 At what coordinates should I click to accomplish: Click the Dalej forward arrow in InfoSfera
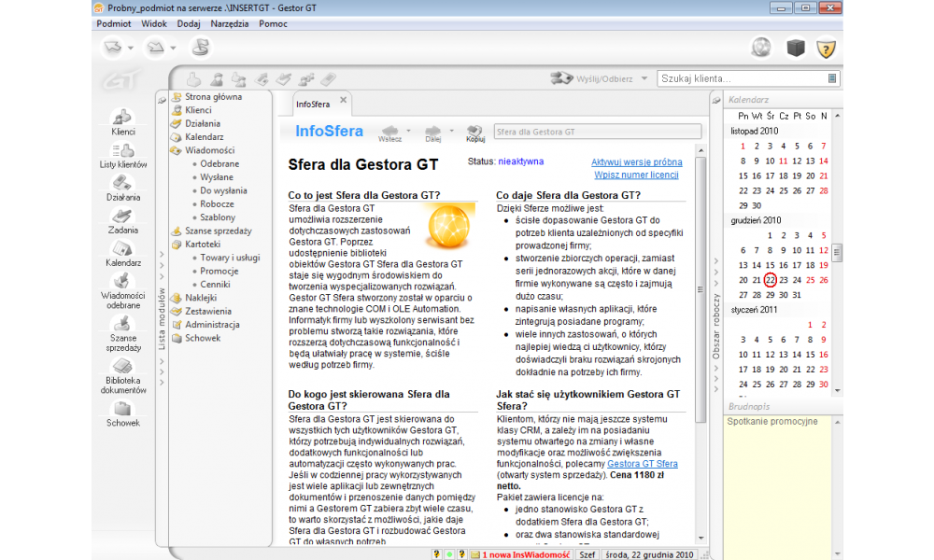[x=433, y=133]
